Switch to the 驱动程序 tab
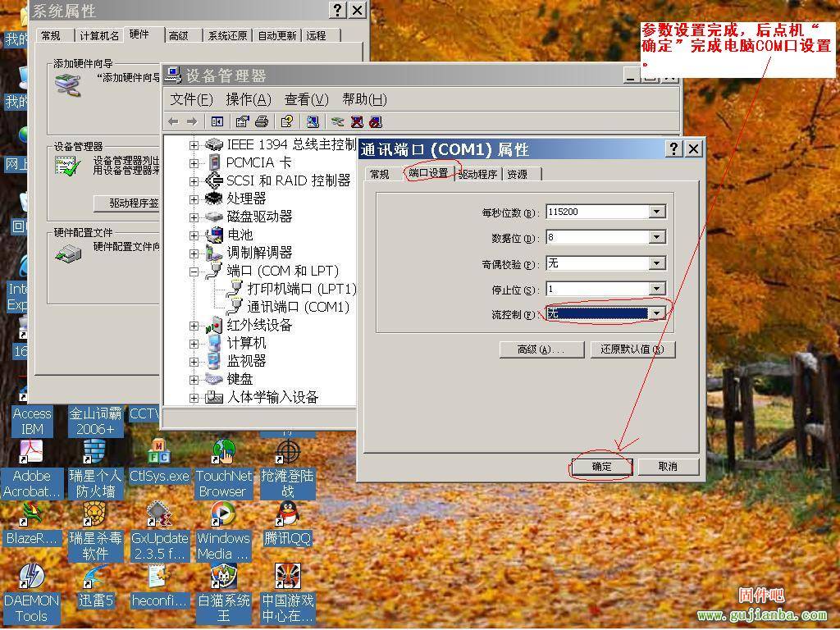 click(x=477, y=174)
